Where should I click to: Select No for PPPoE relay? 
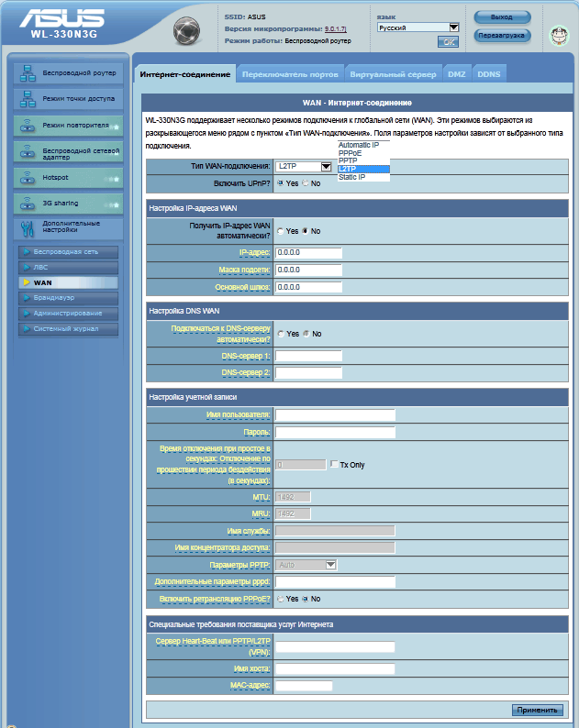pyautogui.click(x=306, y=599)
